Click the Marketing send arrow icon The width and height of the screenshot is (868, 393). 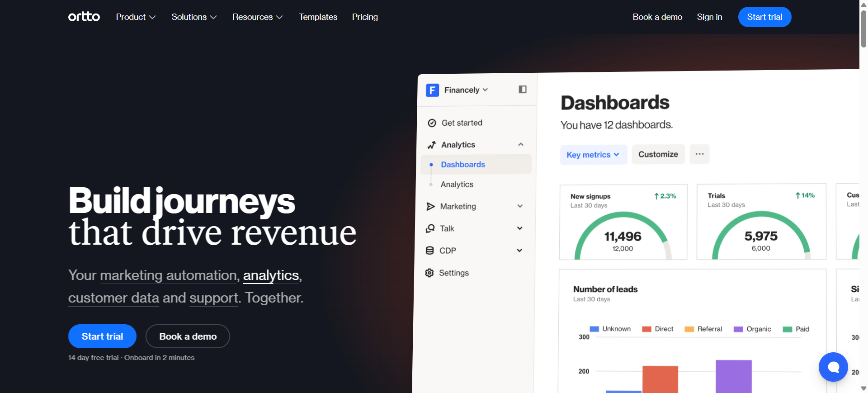coord(430,206)
